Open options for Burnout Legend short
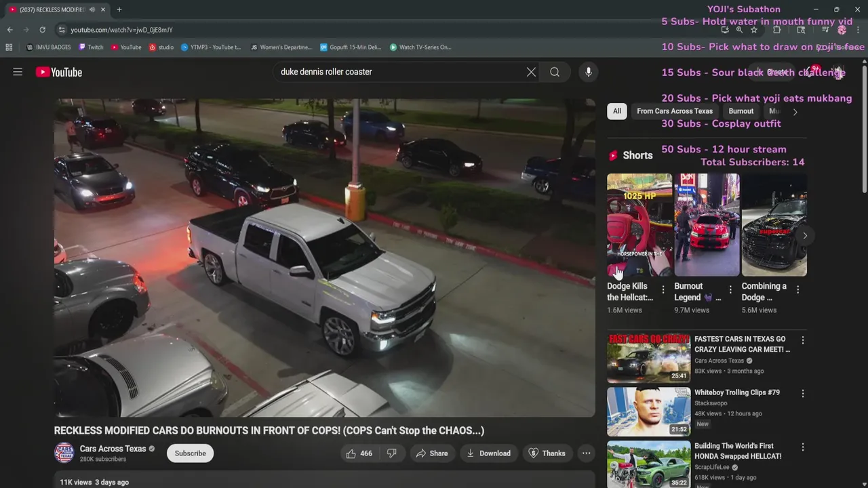 click(x=730, y=289)
